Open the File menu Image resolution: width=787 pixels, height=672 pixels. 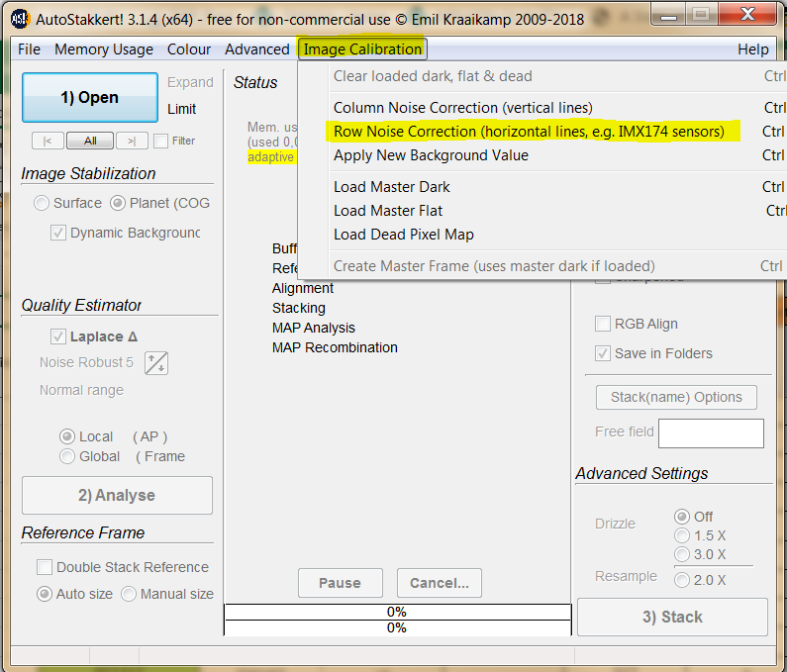coord(29,49)
